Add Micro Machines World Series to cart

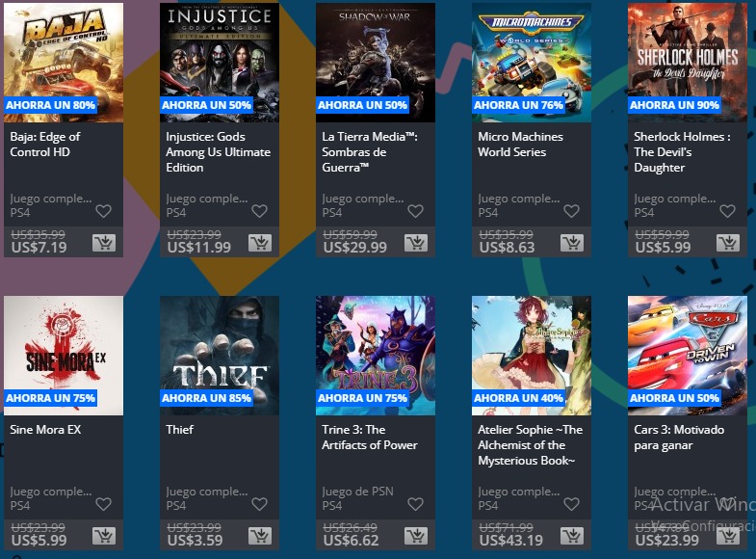pos(572,243)
